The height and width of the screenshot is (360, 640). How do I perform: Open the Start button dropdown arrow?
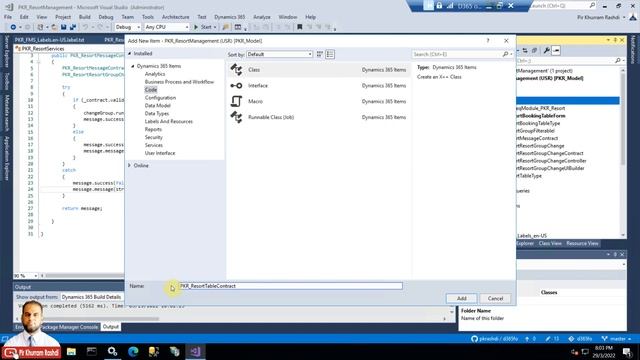pos(215,27)
